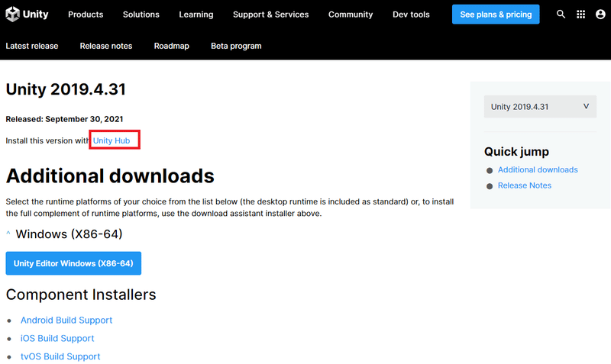Jump to Release Notes in Quick jump
This screenshot has height=364, width=611.
(x=525, y=185)
